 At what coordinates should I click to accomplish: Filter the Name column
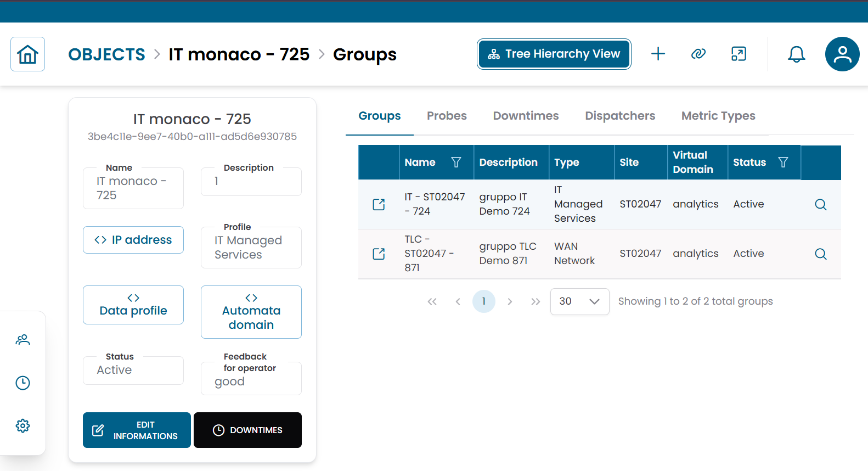456,162
